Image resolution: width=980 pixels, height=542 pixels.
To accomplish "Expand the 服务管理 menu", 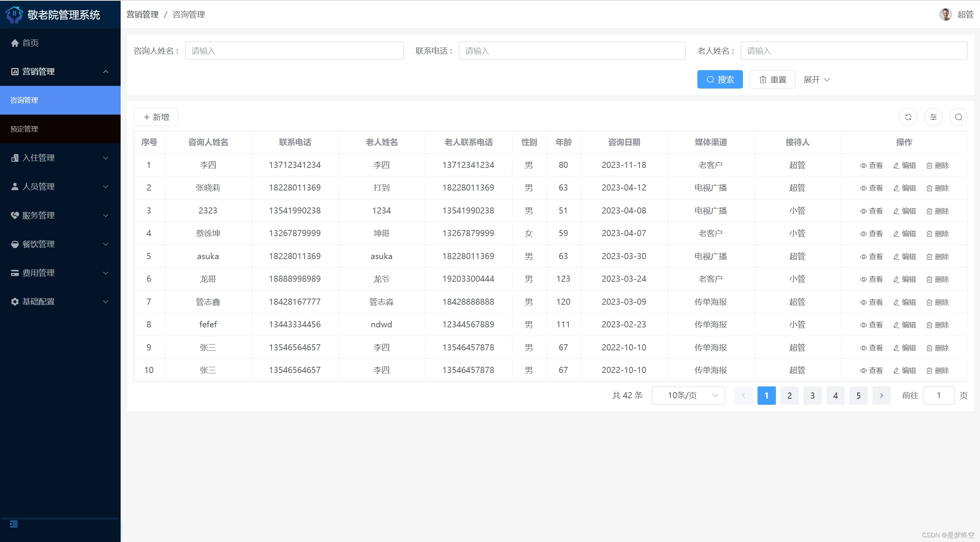I will [60, 215].
